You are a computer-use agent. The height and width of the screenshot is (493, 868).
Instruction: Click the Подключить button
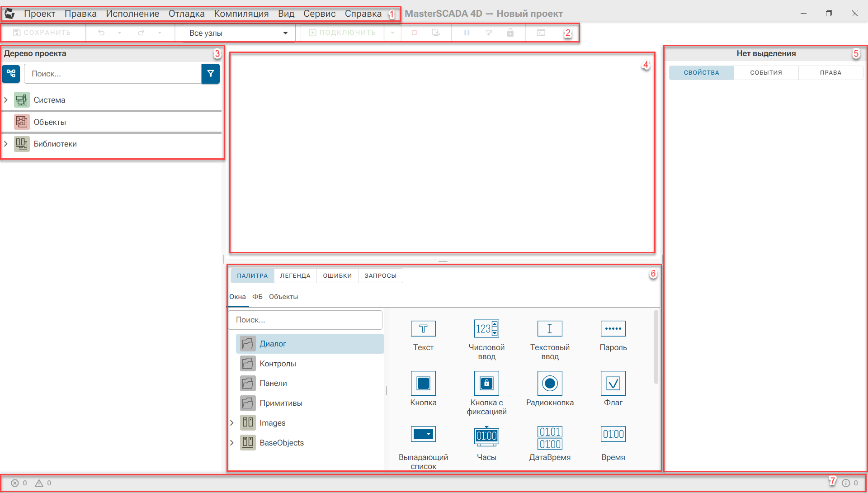click(342, 33)
